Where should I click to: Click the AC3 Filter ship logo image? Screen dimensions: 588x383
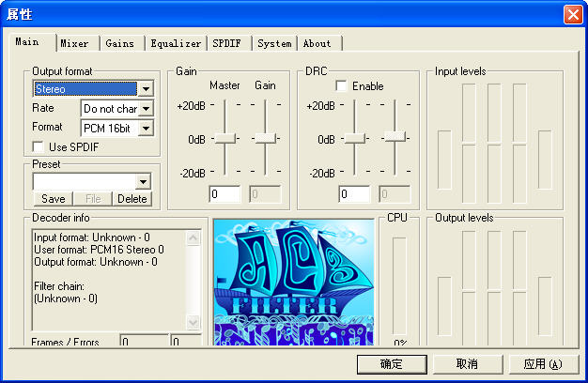click(x=294, y=282)
